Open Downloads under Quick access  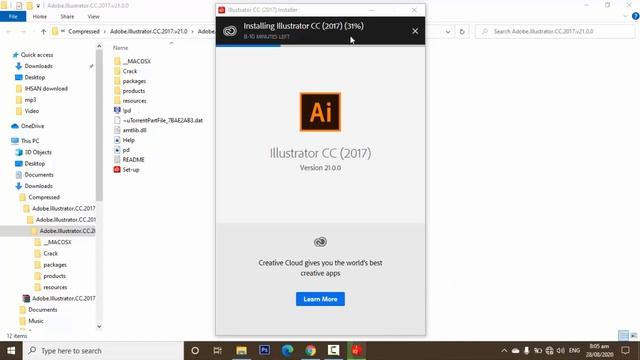(34, 66)
